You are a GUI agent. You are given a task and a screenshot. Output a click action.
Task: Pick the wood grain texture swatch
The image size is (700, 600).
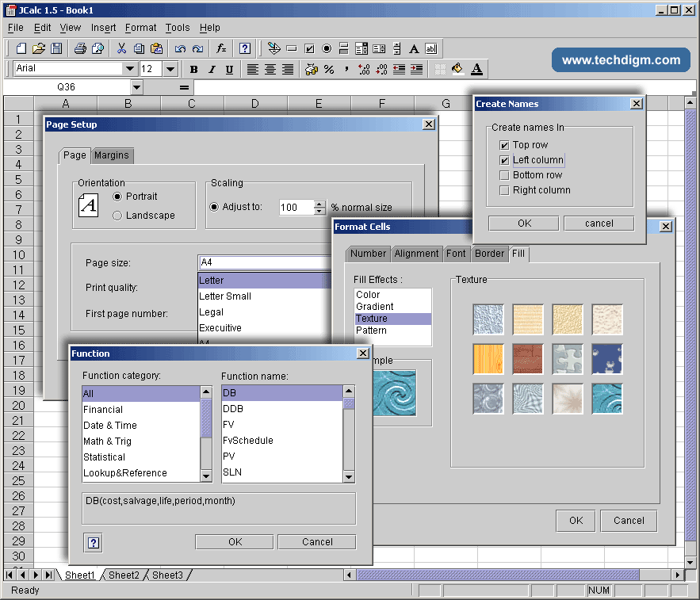(488, 359)
